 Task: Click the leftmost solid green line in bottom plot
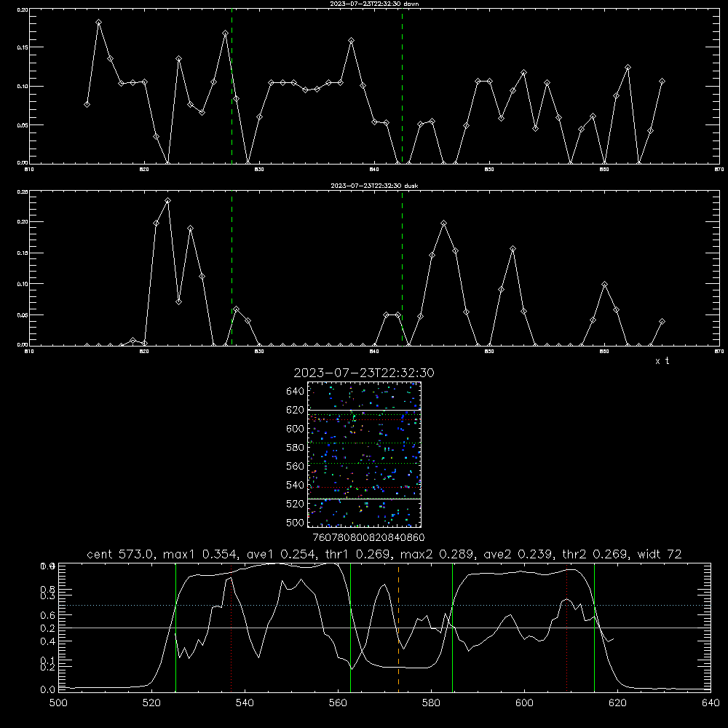click(x=175, y=627)
